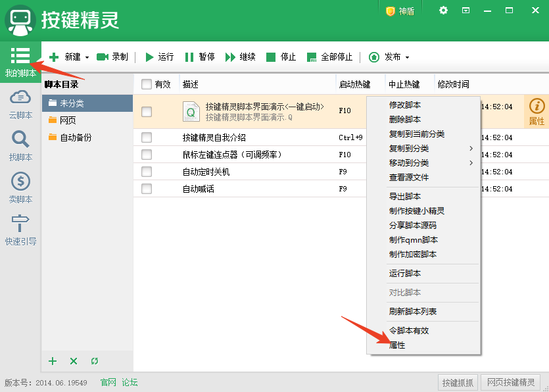This screenshot has width=549, height=392.
Task: Choose 查看源文件 from the context menu
Action: (423, 178)
